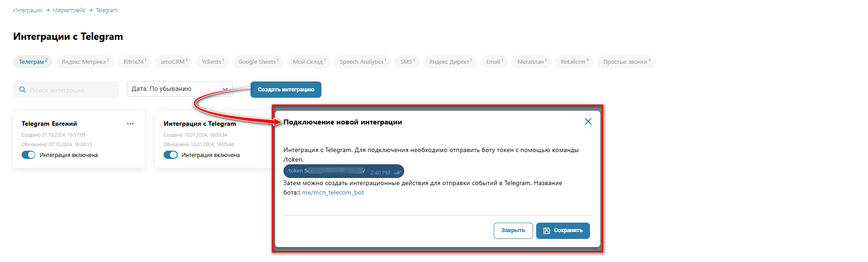
Task: Disable the Telegram Евгений integration toggle
Action: pos(28,155)
